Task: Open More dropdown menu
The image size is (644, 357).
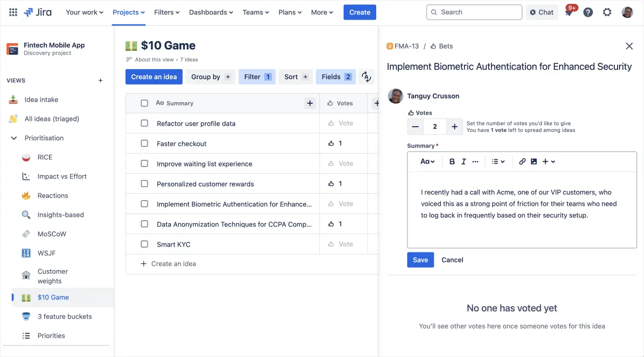Action: (322, 12)
